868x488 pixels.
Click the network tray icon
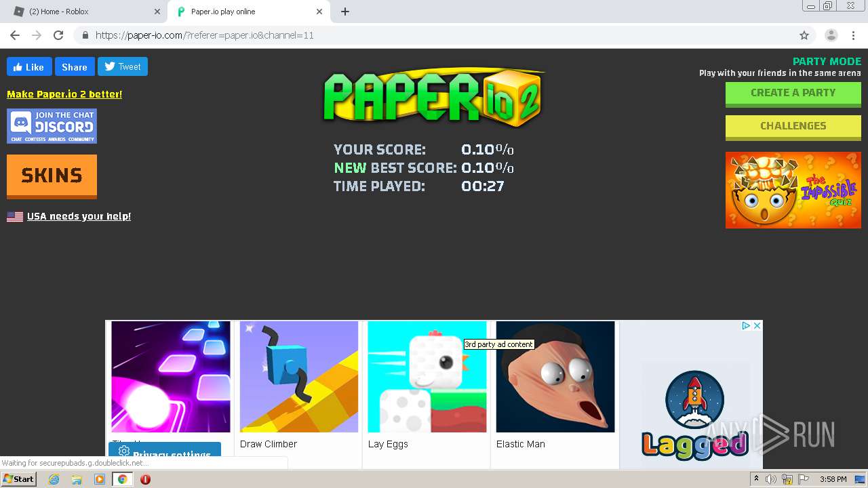[x=787, y=479]
